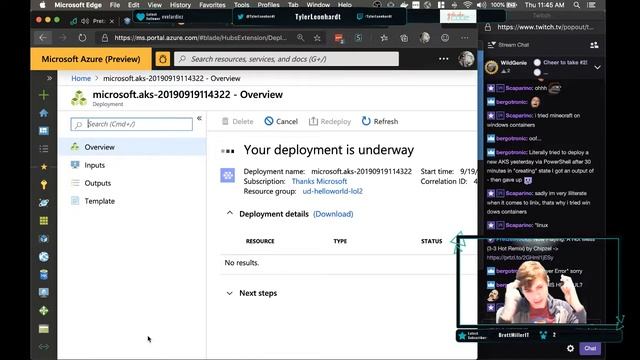Open the Home icon in Azure sidebar
640x360 pixels.
tap(44, 113)
